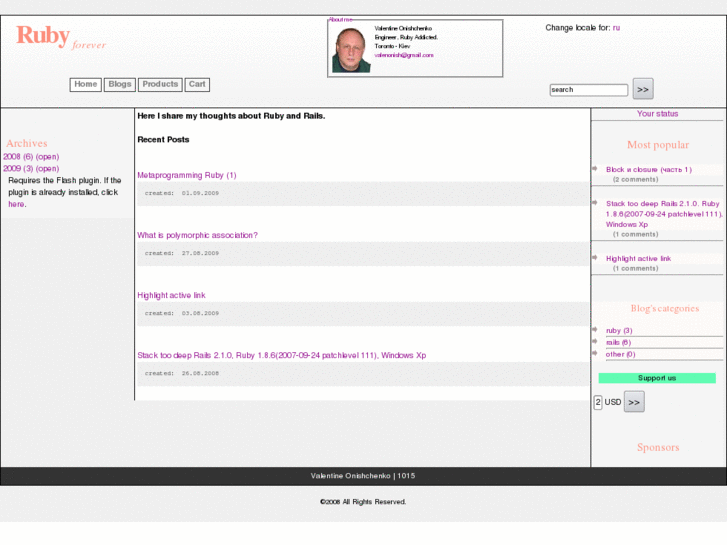Screen dimensions: 727x545
Task: Click arrow icon beside rails category
Action: point(595,341)
